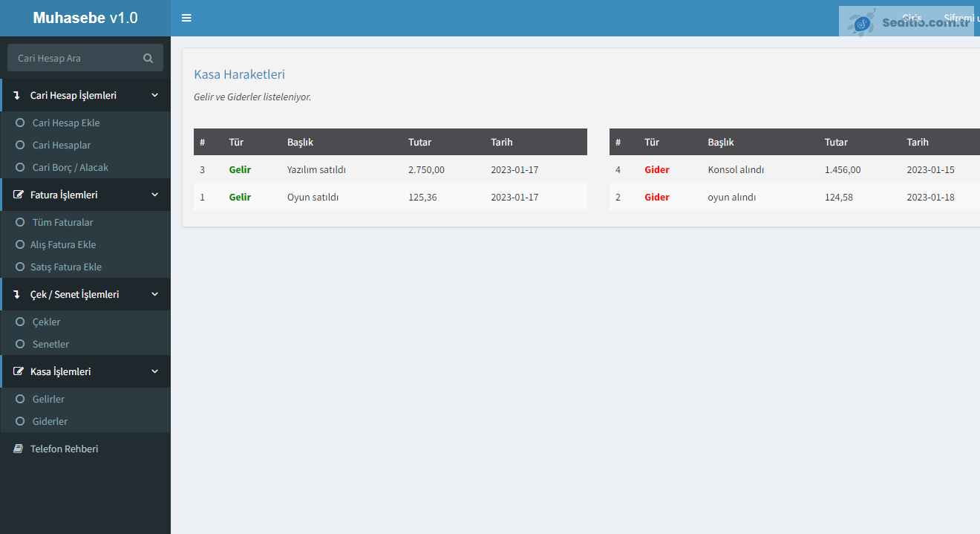Screen dimensions: 980x534
Task: Open the Kasa İşlemleri menu
Action: pyautogui.click(x=85, y=371)
